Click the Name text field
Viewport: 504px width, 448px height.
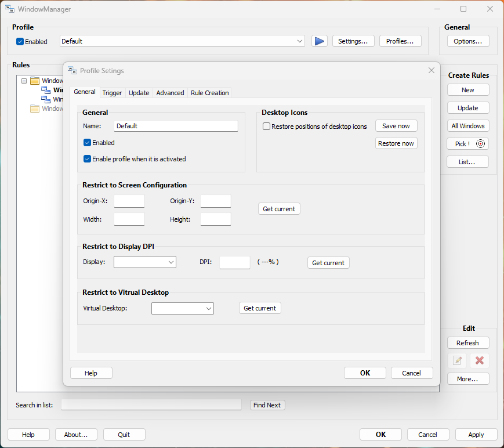point(176,126)
